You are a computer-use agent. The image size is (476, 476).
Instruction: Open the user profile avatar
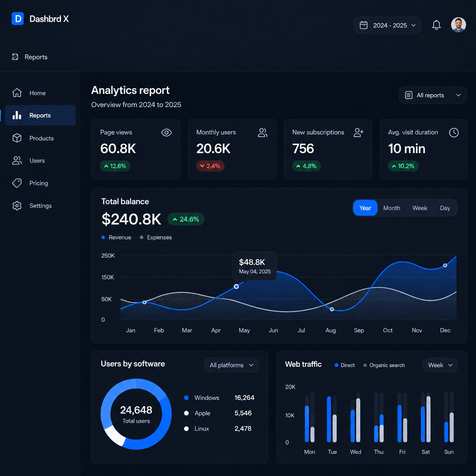[x=458, y=25]
